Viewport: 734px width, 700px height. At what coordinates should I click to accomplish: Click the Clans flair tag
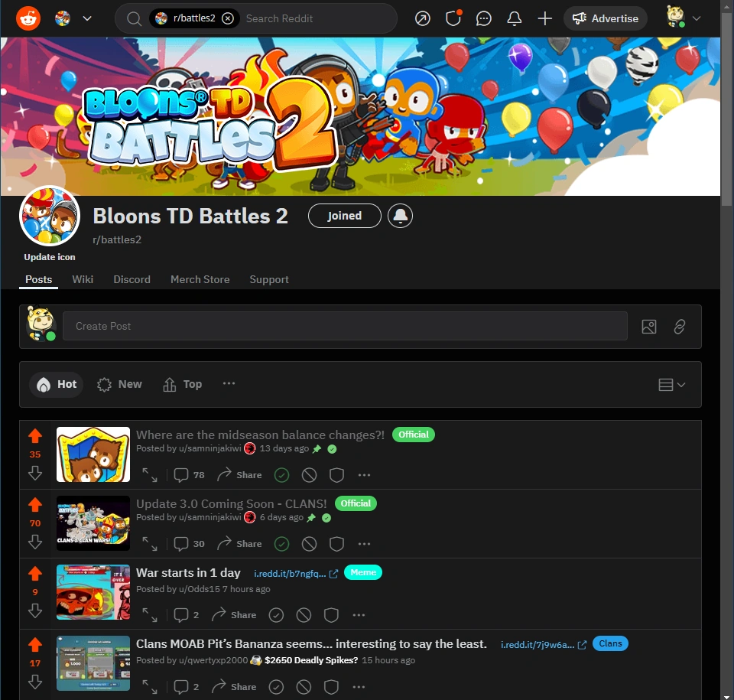tap(610, 644)
